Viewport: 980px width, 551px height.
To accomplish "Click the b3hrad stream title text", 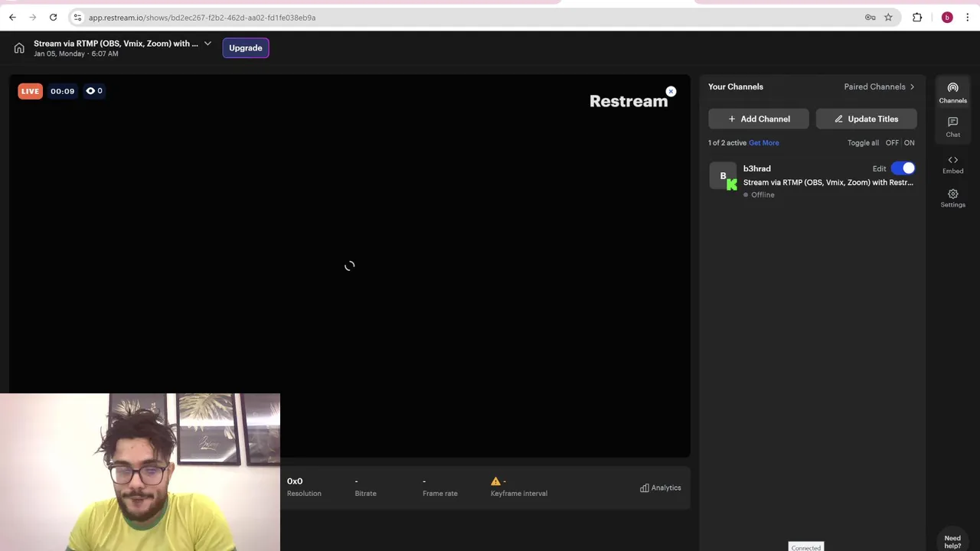I will pos(828,183).
